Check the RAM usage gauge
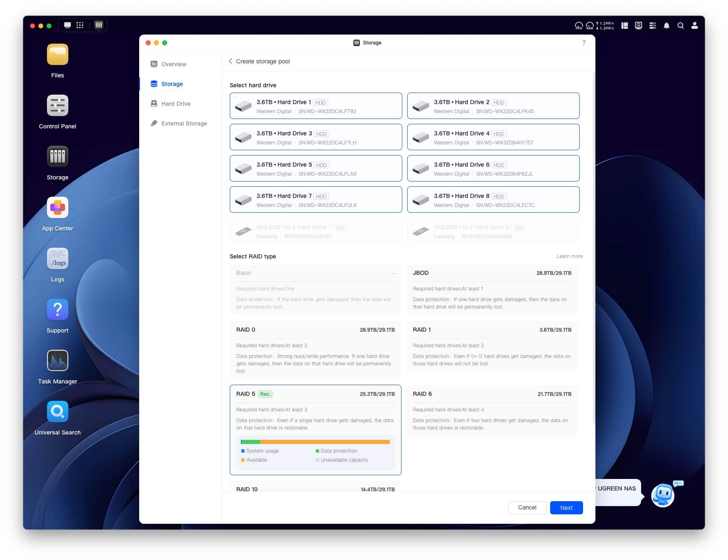Screen dimensions: 728x560 click(590, 26)
